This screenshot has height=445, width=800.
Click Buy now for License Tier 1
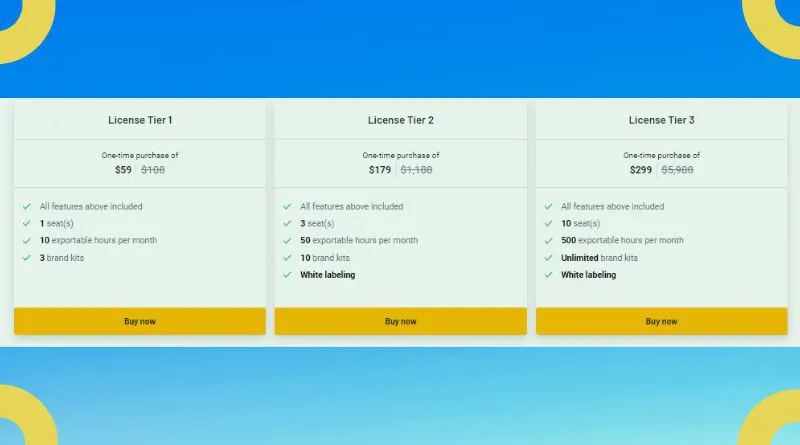pyautogui.click(x=139, y=321)
